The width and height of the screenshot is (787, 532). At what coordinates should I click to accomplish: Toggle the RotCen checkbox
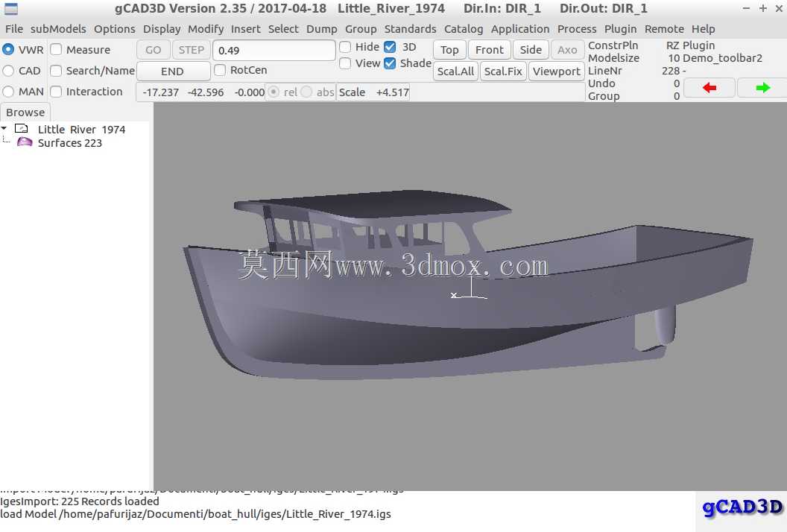220,70
